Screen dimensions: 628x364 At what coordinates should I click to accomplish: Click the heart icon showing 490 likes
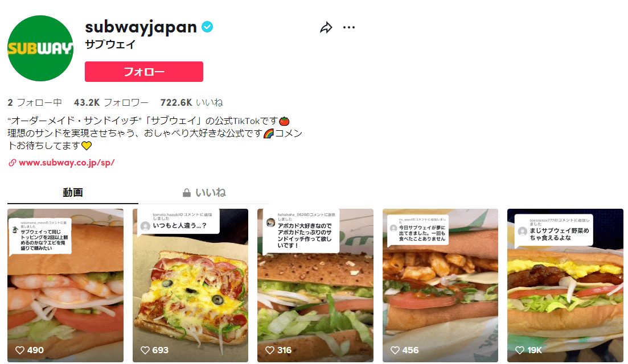(x=19, y=350)
